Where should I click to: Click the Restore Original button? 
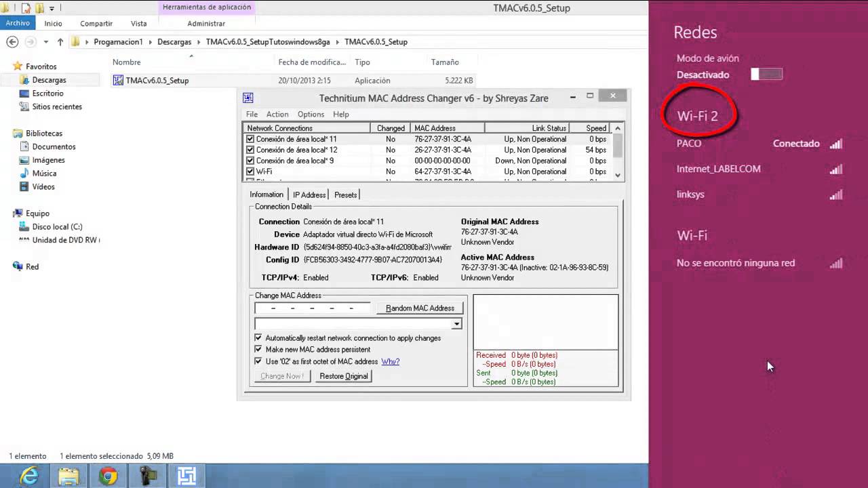tap(344, 376)
